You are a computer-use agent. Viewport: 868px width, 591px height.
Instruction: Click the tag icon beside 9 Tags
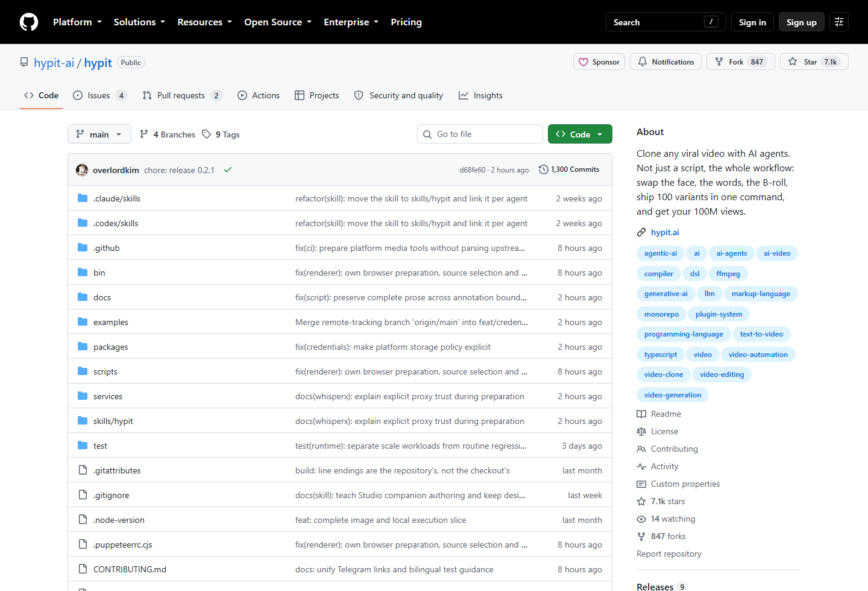point(206,134)
